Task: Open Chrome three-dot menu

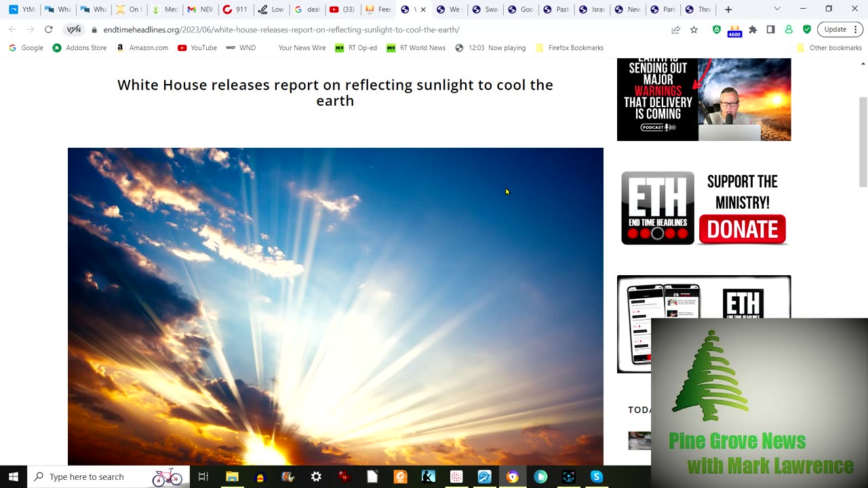Action: [x=856, y=30]
